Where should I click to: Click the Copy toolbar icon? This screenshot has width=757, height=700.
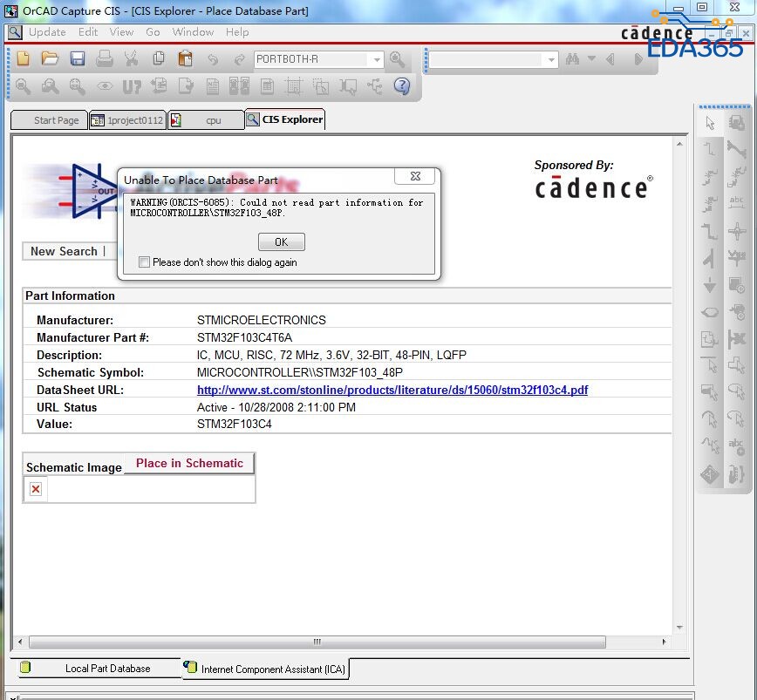pyautogui.click(x=158, y=59)
